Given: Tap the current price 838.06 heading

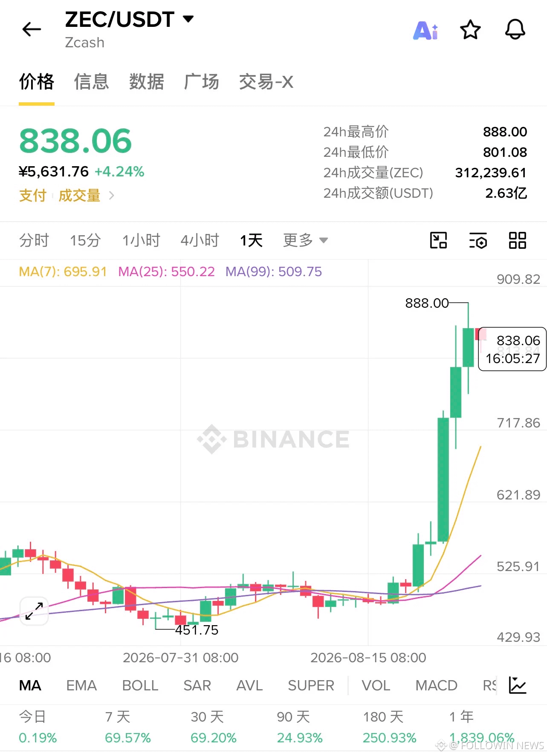Looking at the screenshot, I should click(75, 141).
